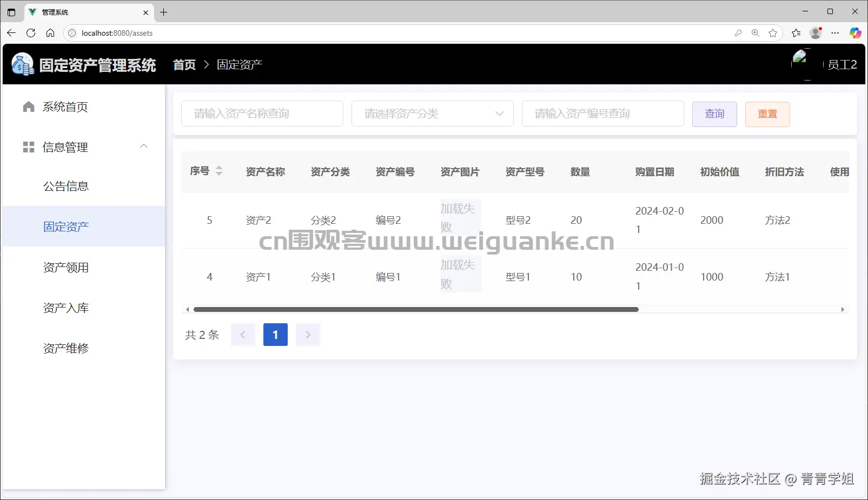The image size is (868, 500).
Task: Collapse the 信息管理 section with its chevron
Action: [143, 146]
